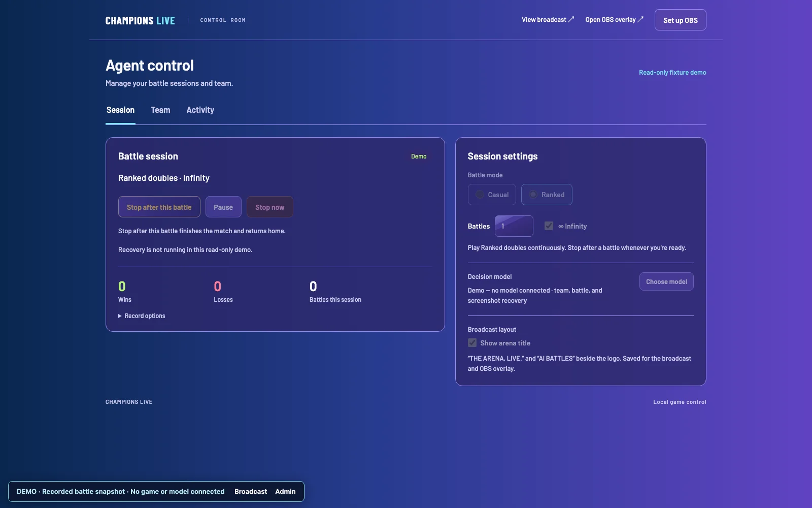812x508 pixels.
Task: Toggle the Show arena title checkbox
Action: pos(472,343)
